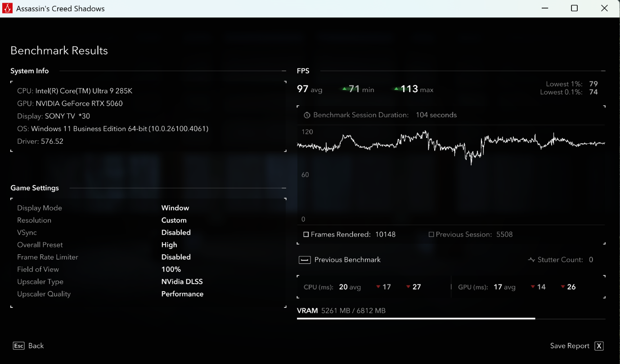Click the CPU Intel Core Ultra 9 285K line
The image size is (620, 364).
pos(75,91)
